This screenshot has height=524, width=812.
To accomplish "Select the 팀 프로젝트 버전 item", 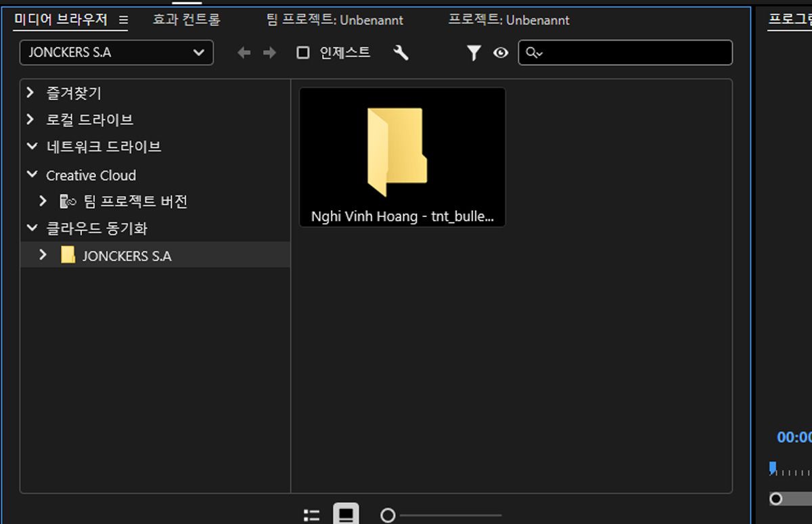I will coord(135,201).
